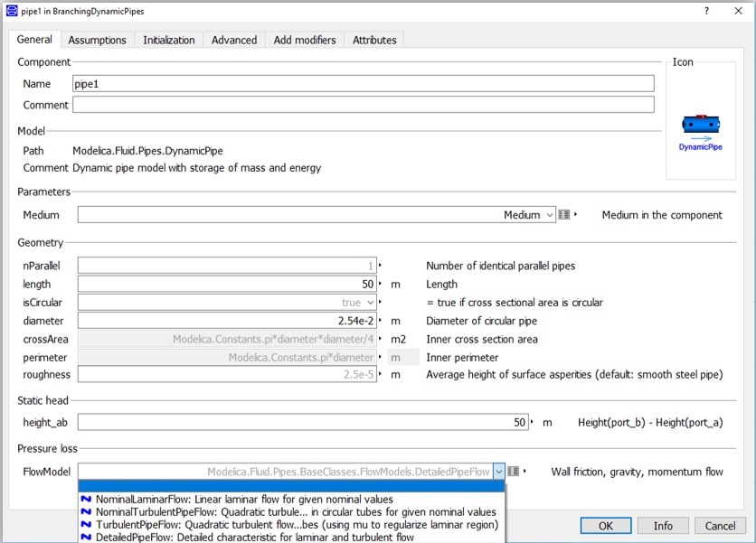Image resolution: width=756 pixels, height=543 pixels.
Task: Open the nParallel context arrow
Action: click(380, 265)
